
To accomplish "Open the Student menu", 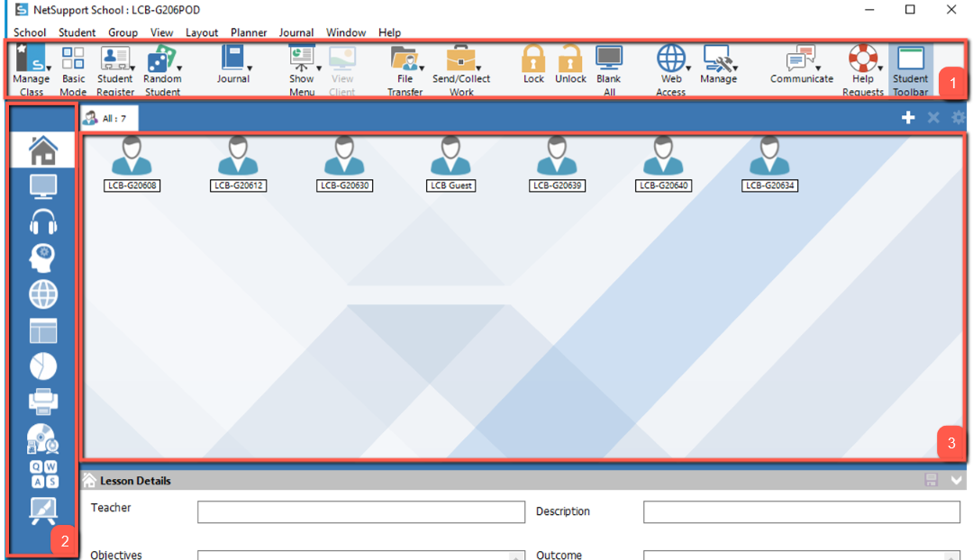I will coord(77,32).
